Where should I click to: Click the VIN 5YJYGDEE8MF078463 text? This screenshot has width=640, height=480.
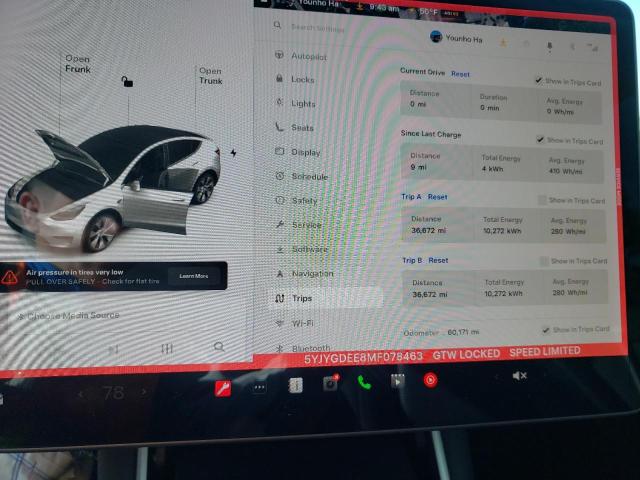[x=363, y=357]
